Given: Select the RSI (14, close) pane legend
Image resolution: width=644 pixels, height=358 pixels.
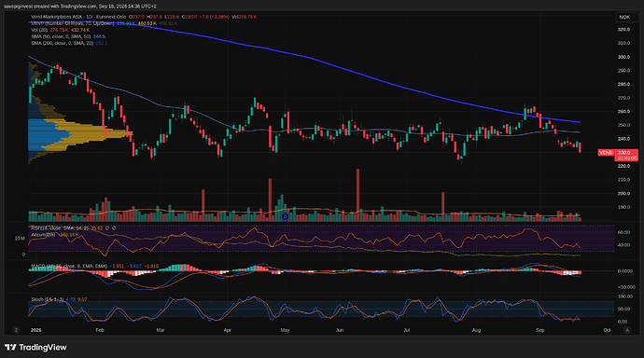Looking at the screenshot, I should point(73,228).
